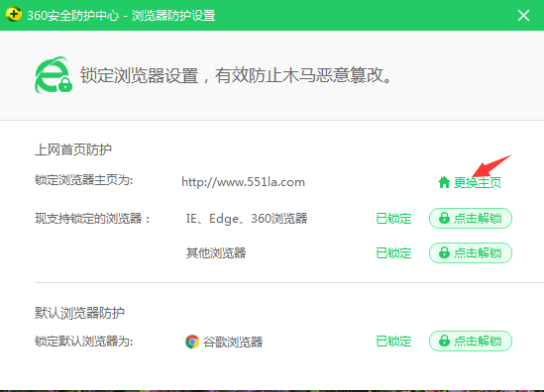This screenshot has height=392, width=544.
Task: Click the IE、Edge、360浏览器 browser list text
Action: pyautogui.click(x=247, y=219)
